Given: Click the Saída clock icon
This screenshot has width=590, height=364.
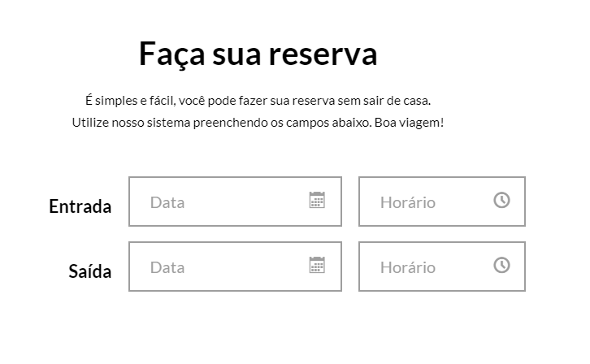Looking at the screenshot, I should (x=501, y=265).
